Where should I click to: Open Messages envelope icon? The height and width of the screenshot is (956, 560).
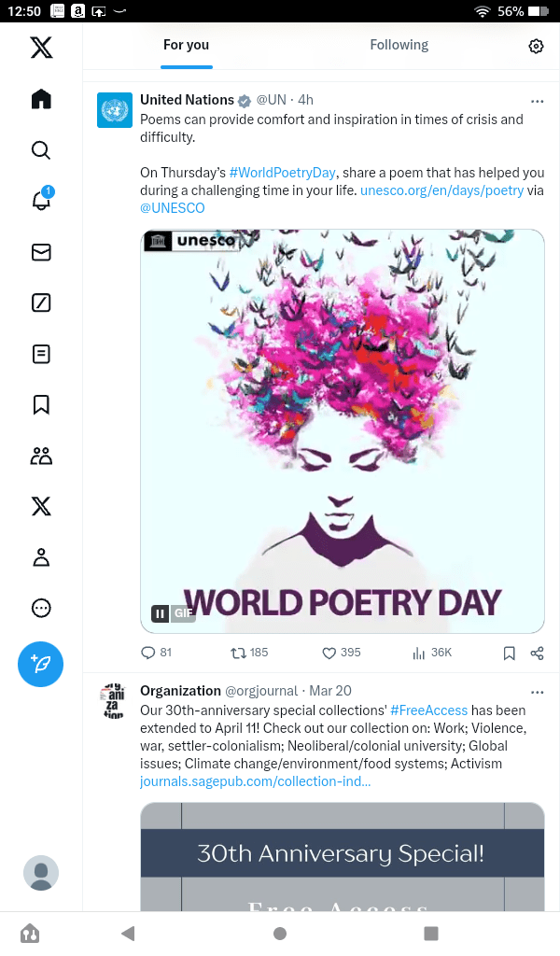pyautogui.click(x=41, y=252)
